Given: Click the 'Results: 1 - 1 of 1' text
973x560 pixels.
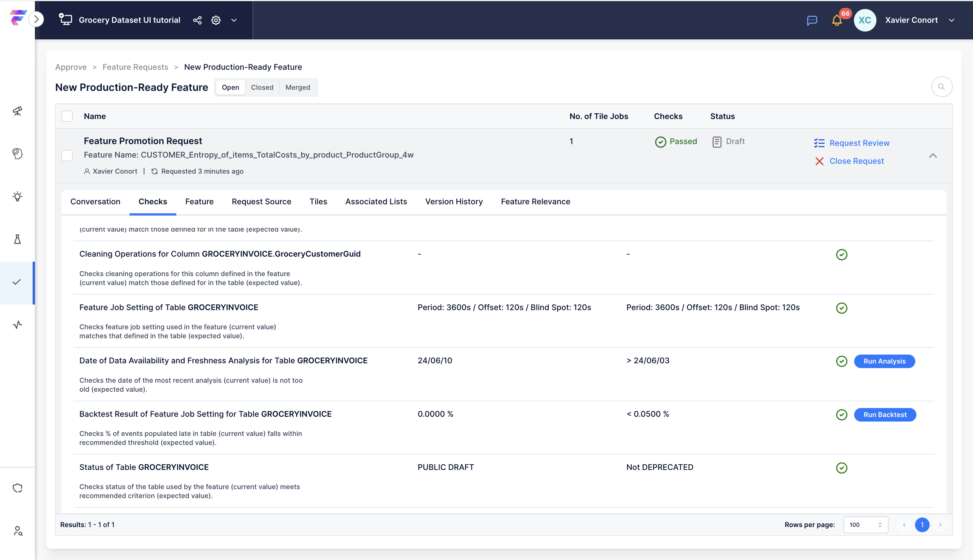Looking at the screenshot, I should pyautogui.click(x=87, y=525).
